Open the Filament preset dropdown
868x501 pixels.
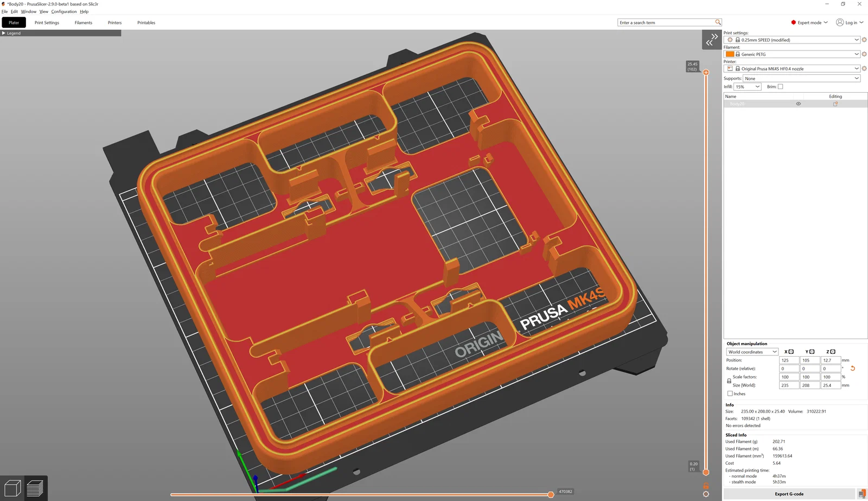point(857,54)
